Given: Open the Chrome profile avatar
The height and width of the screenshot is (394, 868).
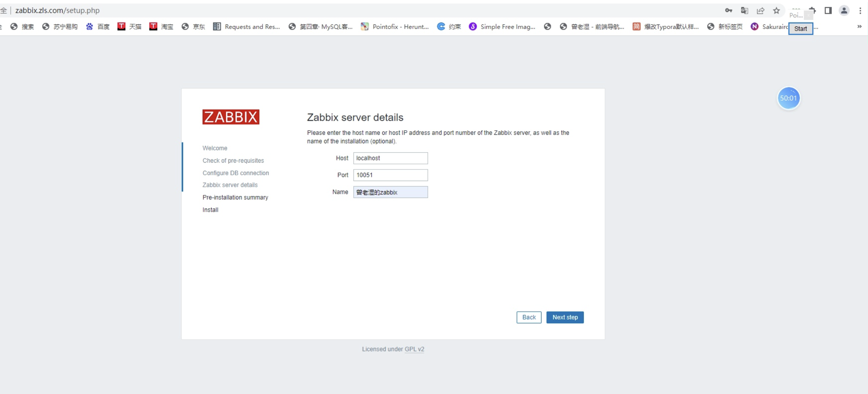Looking at the screenshot, I should (844, 11).
